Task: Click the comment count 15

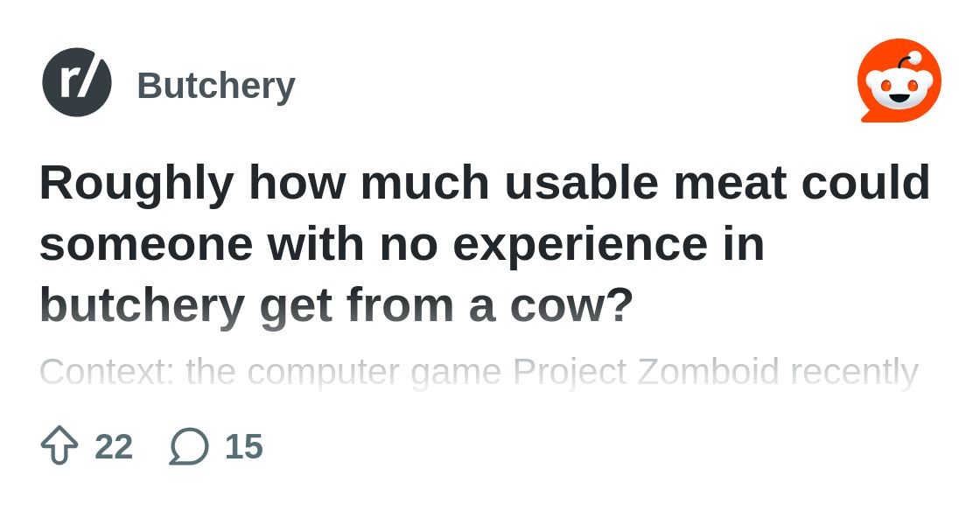Action: 244,446
